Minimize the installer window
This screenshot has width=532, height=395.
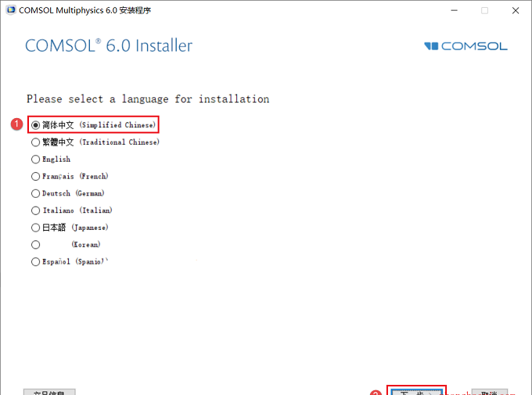pyautogui.click(x=454, y=10)
